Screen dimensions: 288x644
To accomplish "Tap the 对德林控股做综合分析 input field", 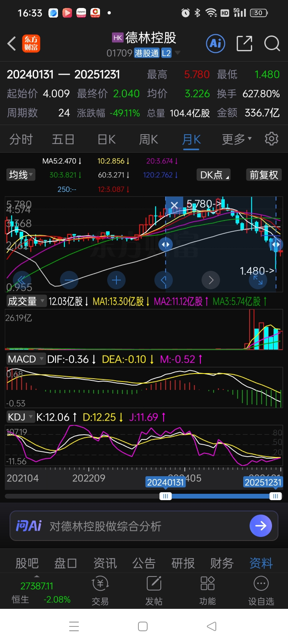I will coord(144,526).
